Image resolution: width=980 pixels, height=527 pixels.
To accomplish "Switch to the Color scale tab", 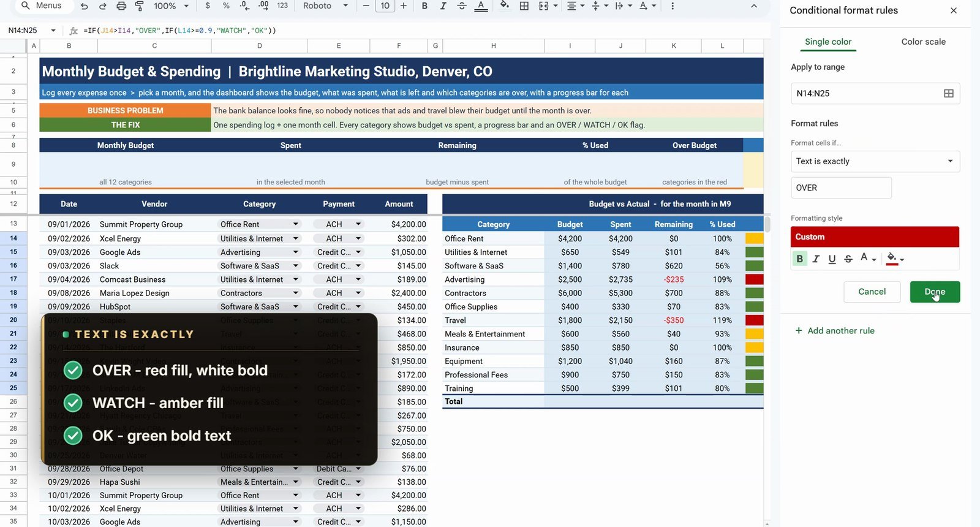I will [923, 42].
